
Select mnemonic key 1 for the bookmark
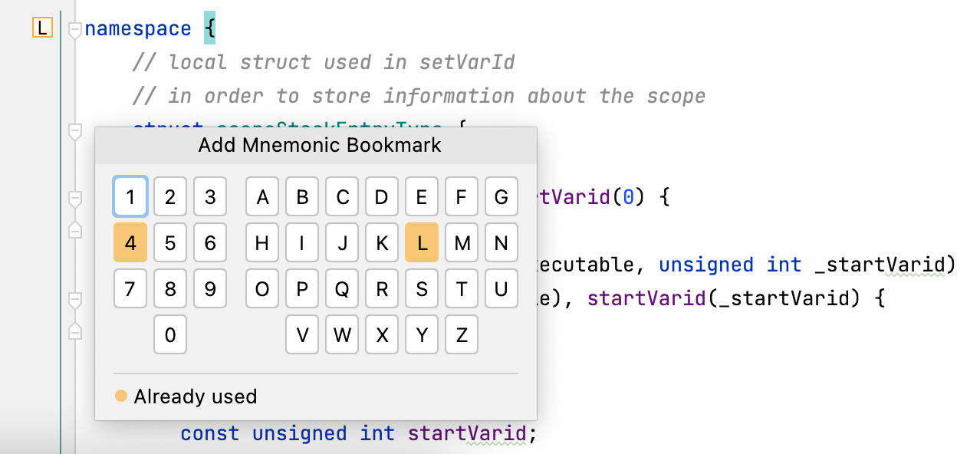(130, 196)
